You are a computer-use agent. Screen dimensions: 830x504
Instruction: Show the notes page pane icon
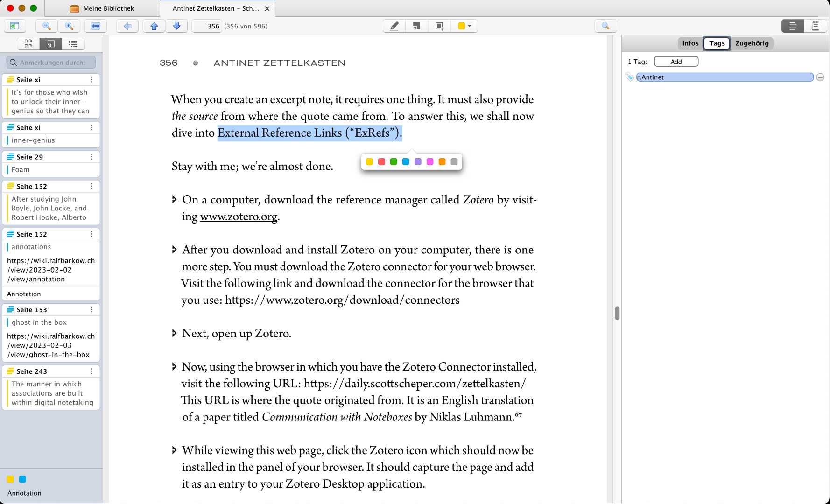pyautogui.click(x=815, y=26)
